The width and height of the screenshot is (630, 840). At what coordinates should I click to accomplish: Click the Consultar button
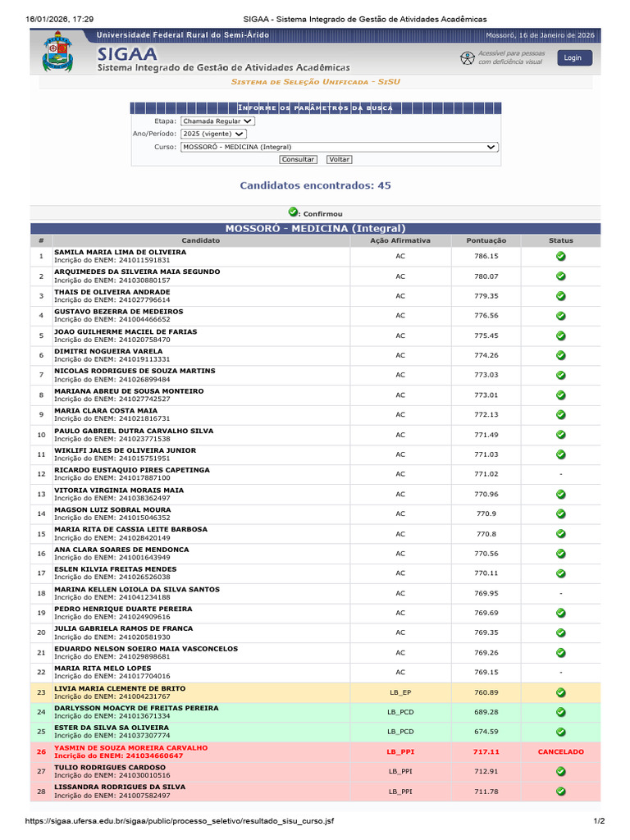point(298,160)
